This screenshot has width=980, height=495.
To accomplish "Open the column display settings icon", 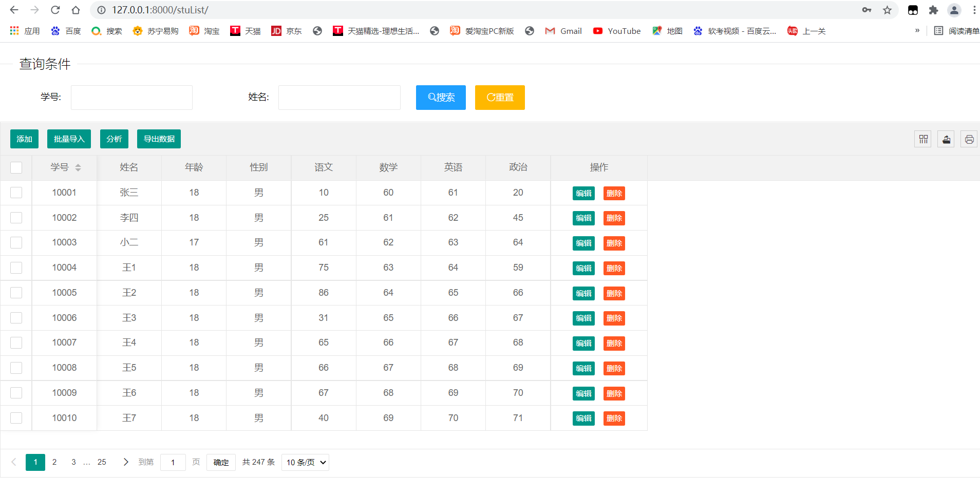I will [923, 139].
